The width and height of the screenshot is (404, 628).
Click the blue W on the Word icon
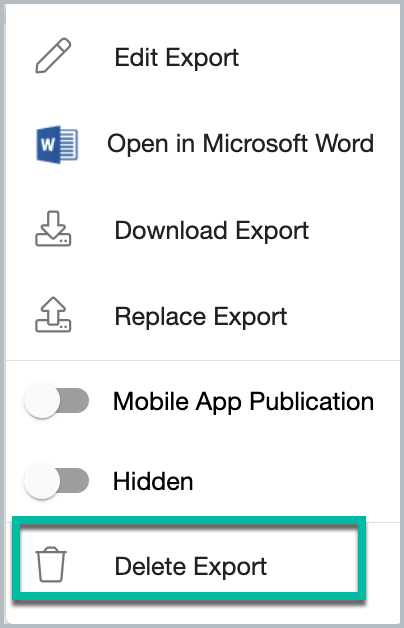pos(48,144)
